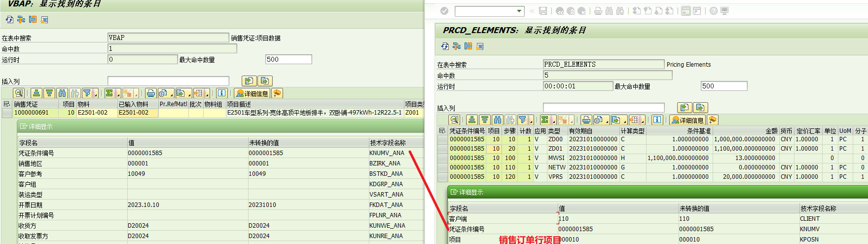Select the MWSI condition type row
This screenshot has width=868, height=244.
click(x=442, y=158)
